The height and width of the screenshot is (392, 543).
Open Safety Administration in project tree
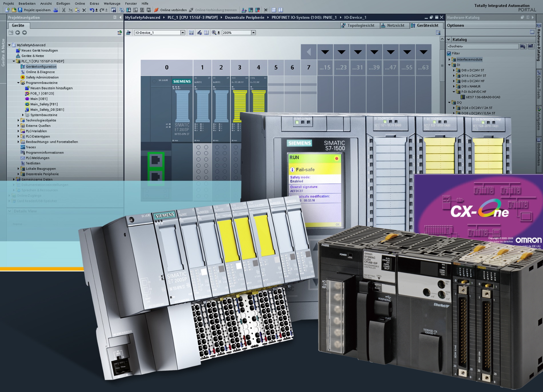pyautogui.click(x=42, y=77)
